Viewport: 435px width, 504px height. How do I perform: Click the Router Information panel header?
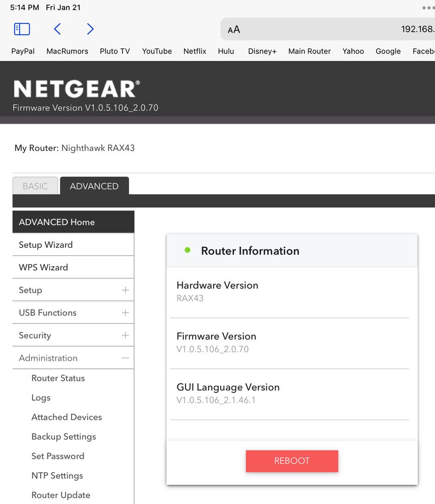tap(292, 250)
